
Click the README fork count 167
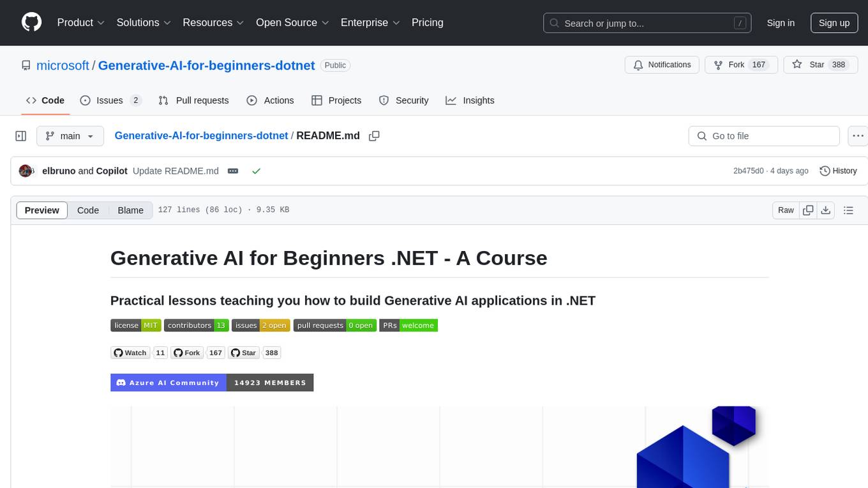coord(216,353)
